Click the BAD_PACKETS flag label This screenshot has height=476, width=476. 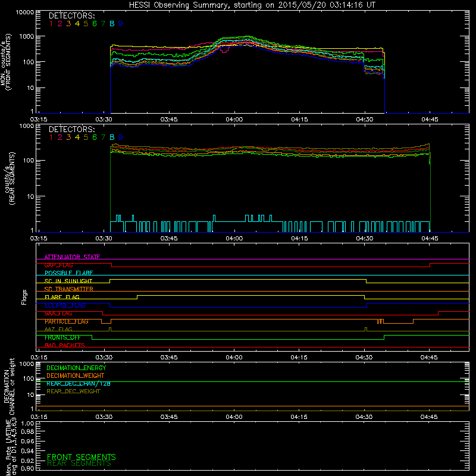[65, 345]
